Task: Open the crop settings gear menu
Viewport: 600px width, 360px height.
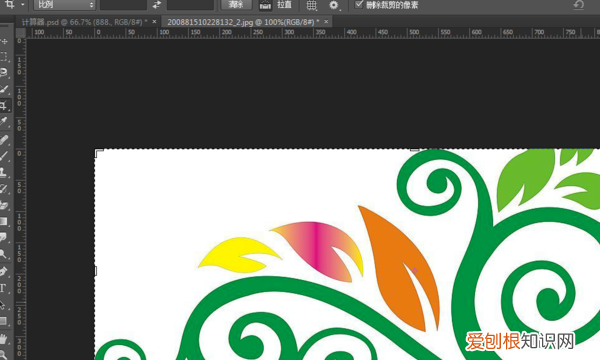Action: (334, 5)
